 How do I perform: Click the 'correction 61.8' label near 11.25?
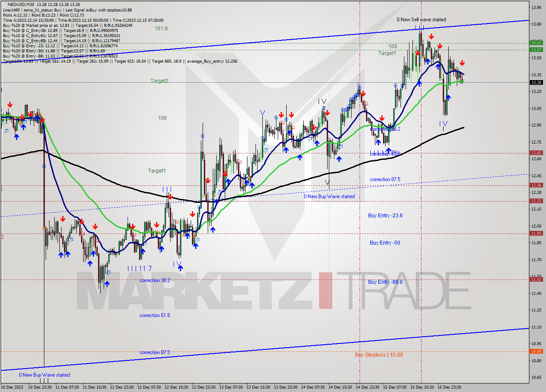[155, 315]
